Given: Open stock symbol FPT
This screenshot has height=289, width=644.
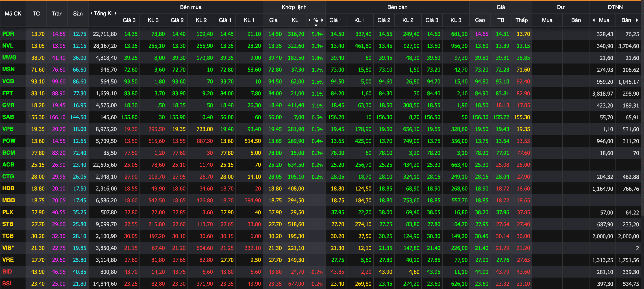Looking at the screenshot, I should pyautogui.click(x=7, y=93).
